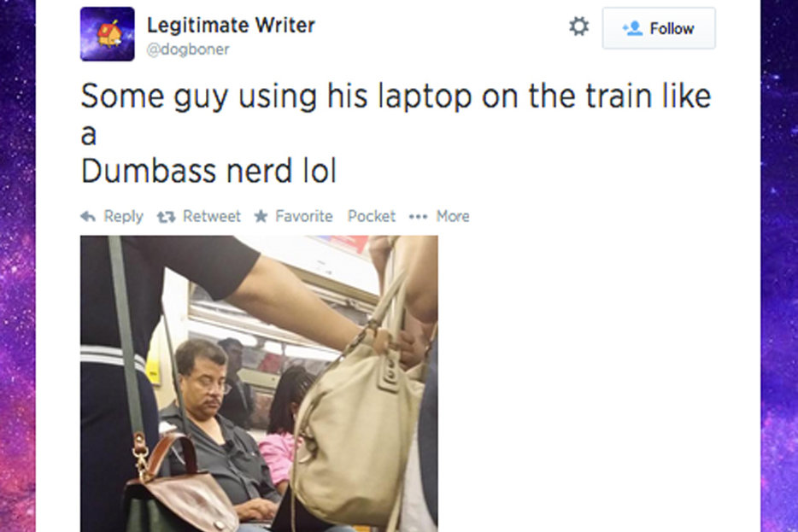Screen dimensions: 798x532
Task: Click the "Dumbass nerd lol" text line
Action: [208, 171]
